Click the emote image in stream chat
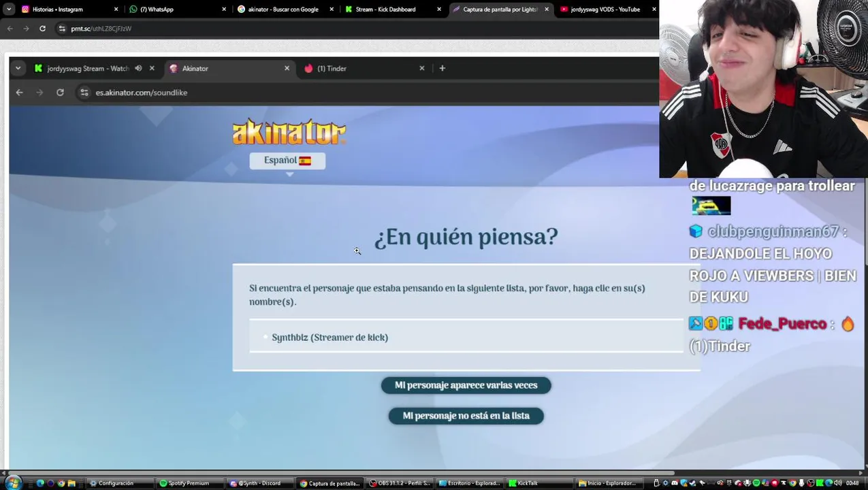Screen dimensions: 868x490 click(x=711, y=206)
